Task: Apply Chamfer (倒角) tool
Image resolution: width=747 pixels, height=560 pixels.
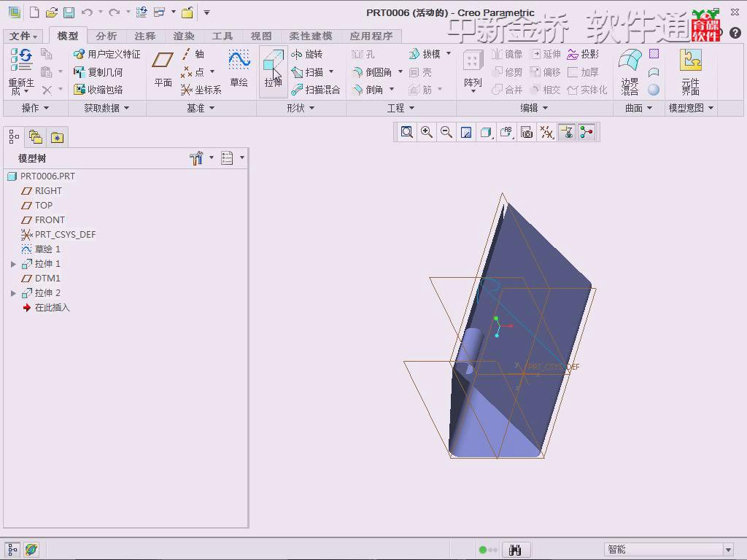Action: [368, 90]
